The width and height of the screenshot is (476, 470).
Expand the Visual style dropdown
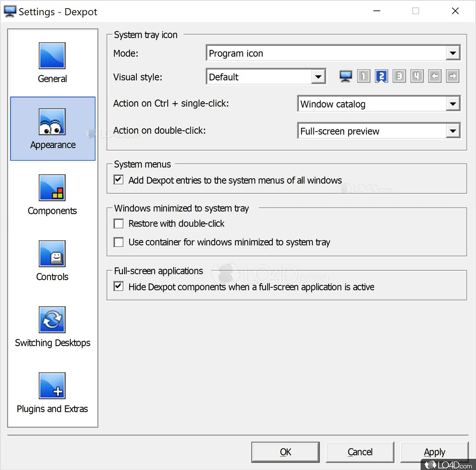pos(318,77)
